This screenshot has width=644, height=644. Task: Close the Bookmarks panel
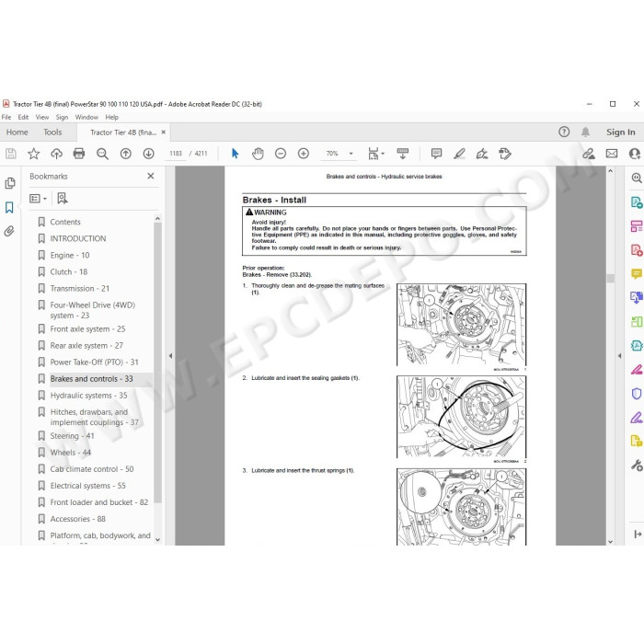tap(151, 176)
